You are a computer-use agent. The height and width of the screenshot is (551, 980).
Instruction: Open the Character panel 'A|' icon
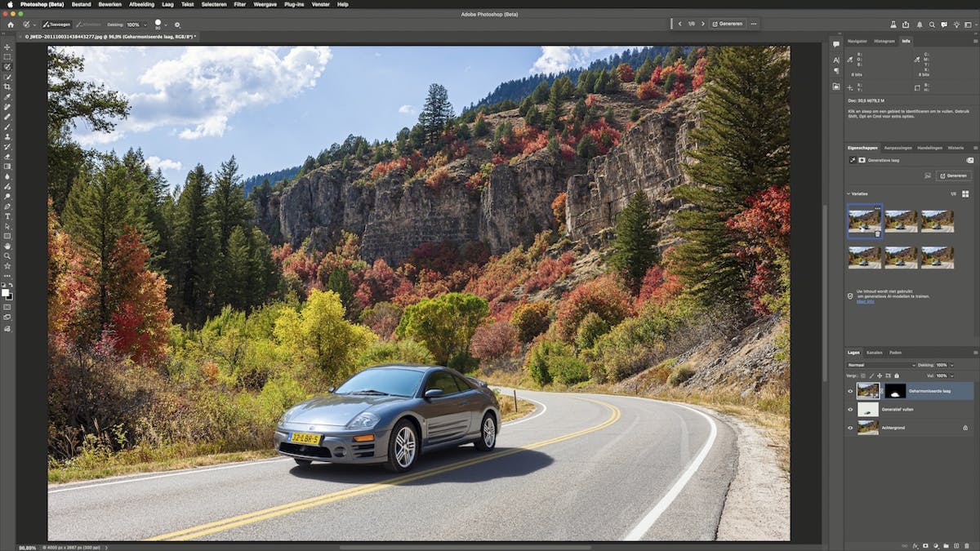click(836, 60)
